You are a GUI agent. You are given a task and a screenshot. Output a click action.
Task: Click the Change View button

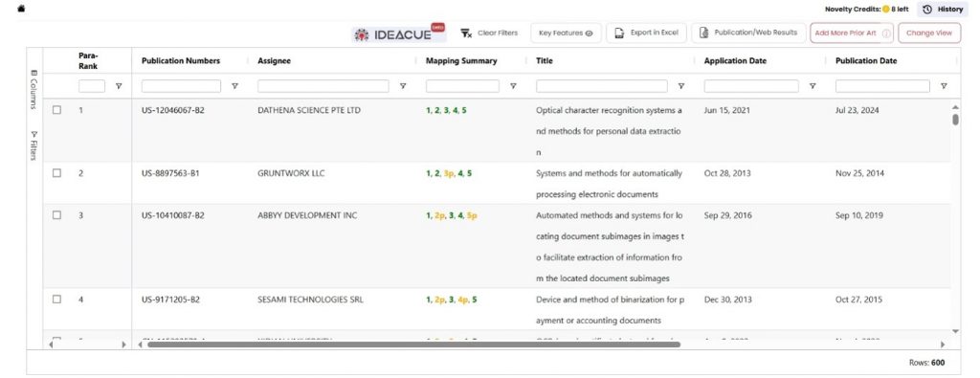pyautogui.click(x=929, y=33)
